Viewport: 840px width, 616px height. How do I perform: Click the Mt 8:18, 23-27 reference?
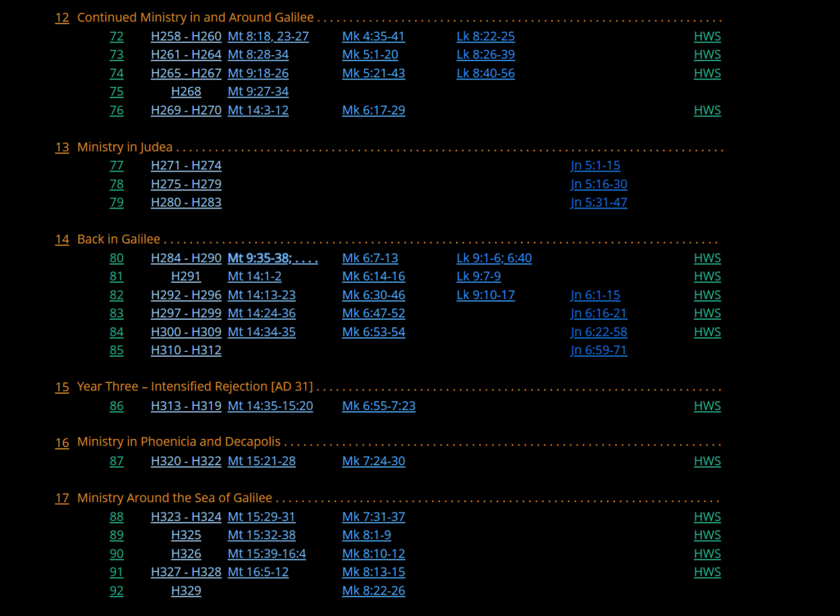[267, 36]
